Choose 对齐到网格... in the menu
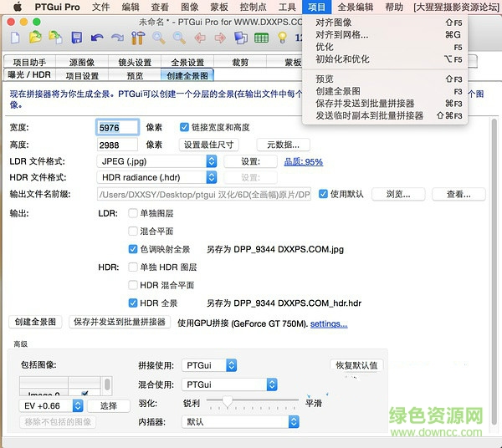This screenshot has height=448, width=502. pos(385,34)
